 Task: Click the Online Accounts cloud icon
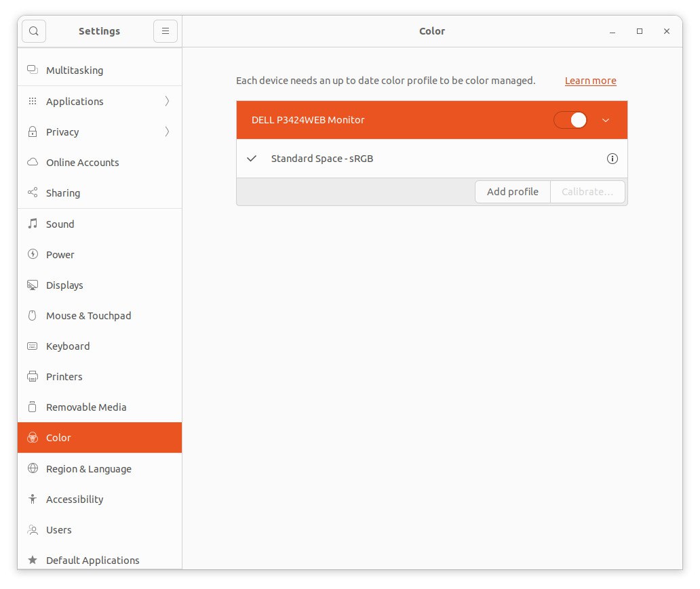[x=33, y=162]
